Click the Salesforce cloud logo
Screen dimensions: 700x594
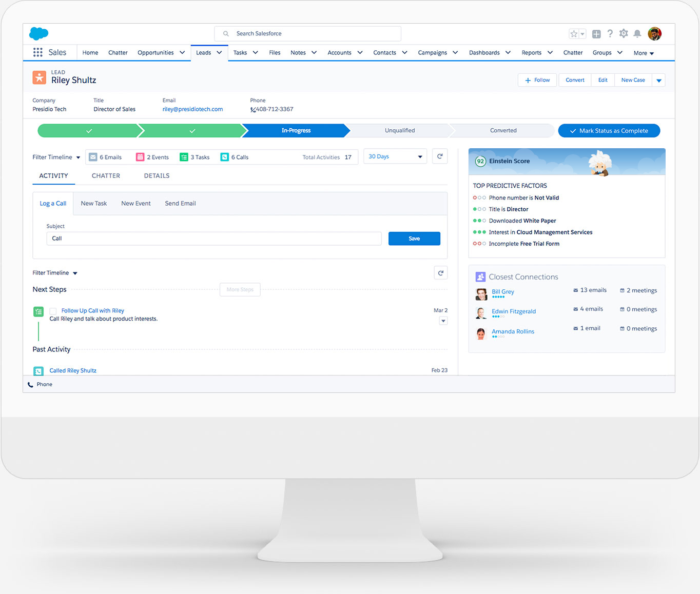pos(38,33)
